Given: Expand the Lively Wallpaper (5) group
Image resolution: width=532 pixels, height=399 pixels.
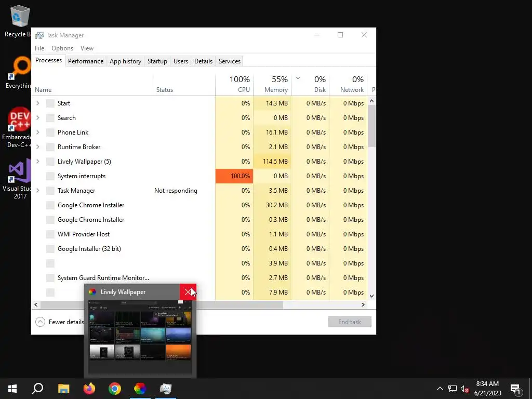Looking at the screenshot, I should (38, 162).
